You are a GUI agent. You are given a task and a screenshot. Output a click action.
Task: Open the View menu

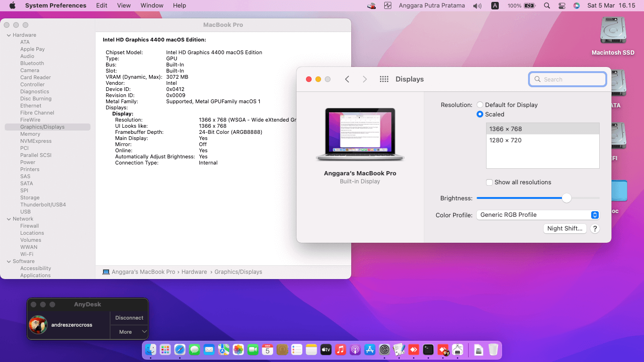(x=124, y=6)
